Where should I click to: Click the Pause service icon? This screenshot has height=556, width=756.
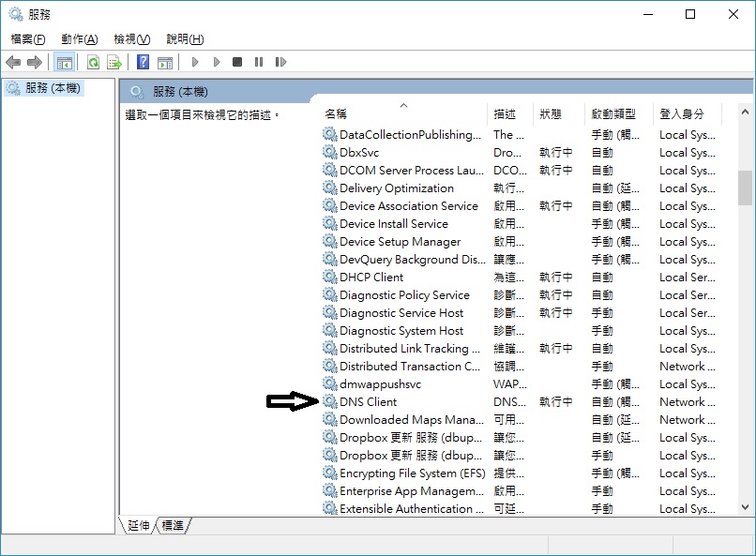(x=259, y=62)
